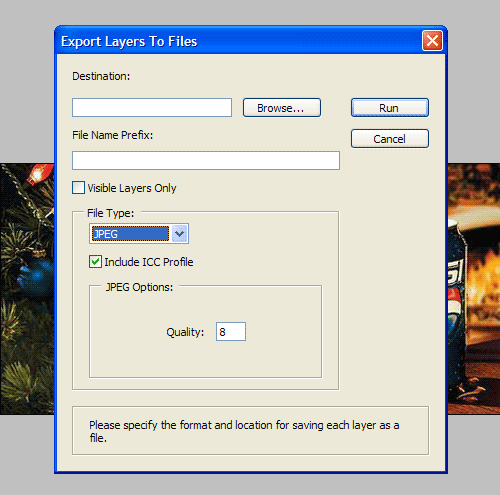500x495 pixels.
Task: Click the File Type group label
Action: click(x=110, y=213)
